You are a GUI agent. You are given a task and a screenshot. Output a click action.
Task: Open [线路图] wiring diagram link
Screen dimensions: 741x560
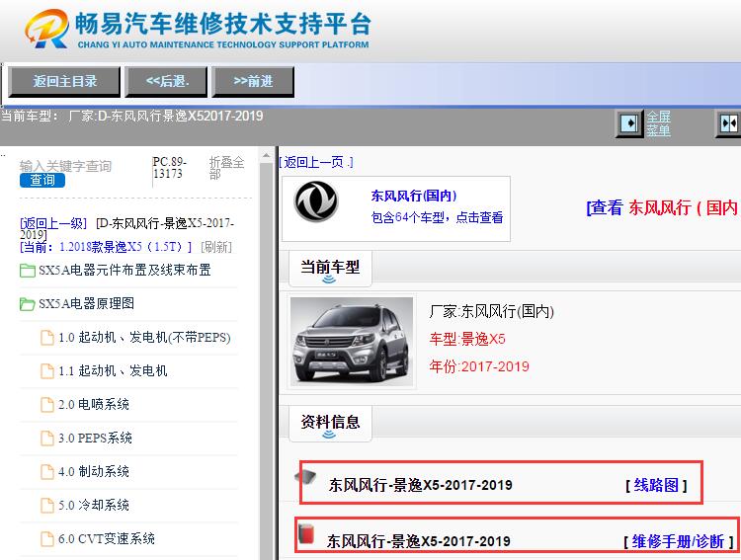tap(656, 485)
